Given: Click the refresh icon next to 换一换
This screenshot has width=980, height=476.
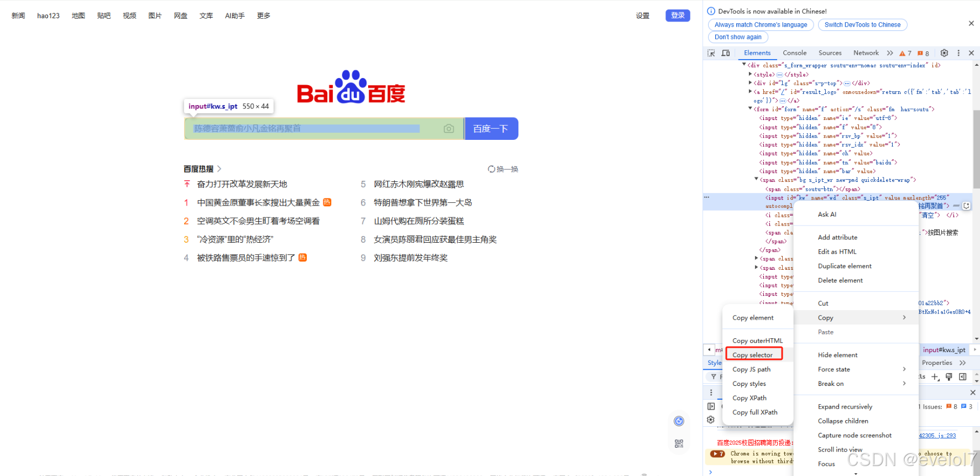Looking at the screenshot, I should tap(491, 169).
